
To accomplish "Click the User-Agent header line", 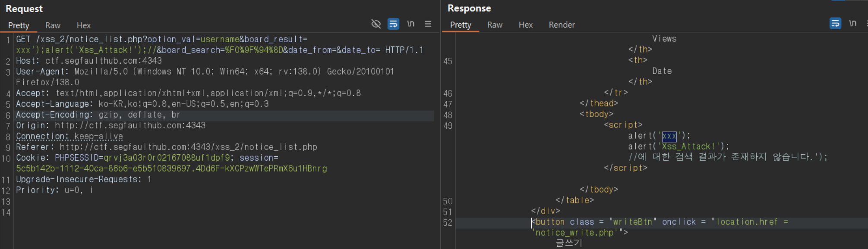I will [205, 72].
